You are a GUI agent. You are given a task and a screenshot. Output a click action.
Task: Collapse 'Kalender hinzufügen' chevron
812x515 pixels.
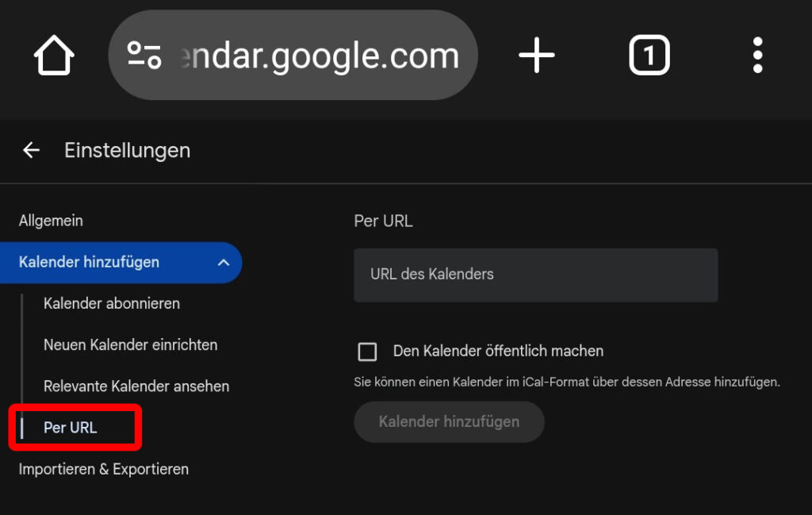tap(223, 262)
